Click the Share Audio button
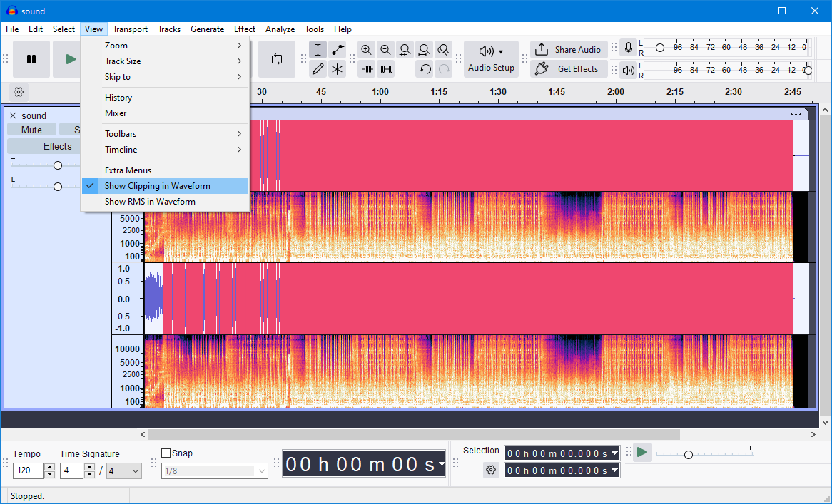 coord(569,50)
